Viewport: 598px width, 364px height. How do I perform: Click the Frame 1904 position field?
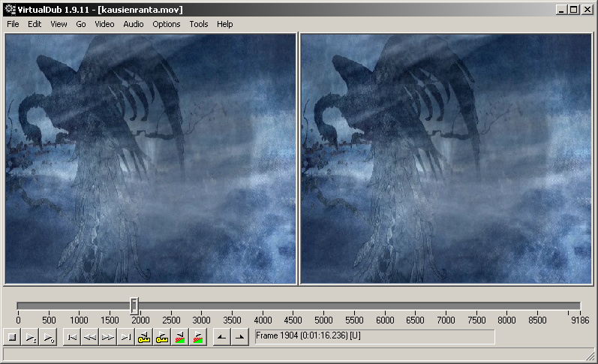point(375,337)
